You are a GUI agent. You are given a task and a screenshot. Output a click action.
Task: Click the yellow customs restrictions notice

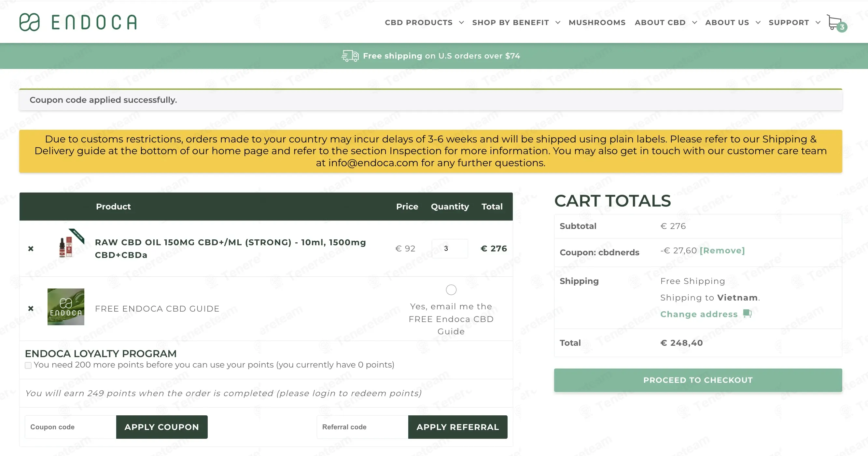[x=431, y=151]
